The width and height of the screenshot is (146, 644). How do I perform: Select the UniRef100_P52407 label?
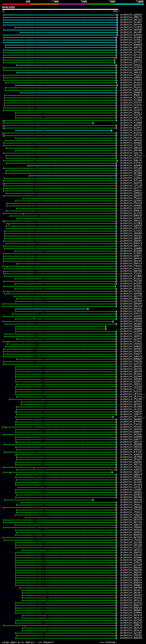(131, 75)
